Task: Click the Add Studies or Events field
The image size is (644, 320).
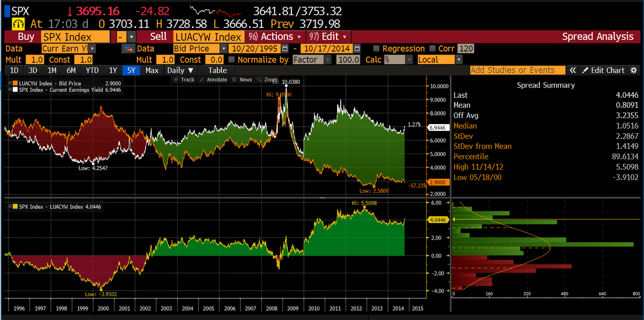Action: [x=517, y=70]
